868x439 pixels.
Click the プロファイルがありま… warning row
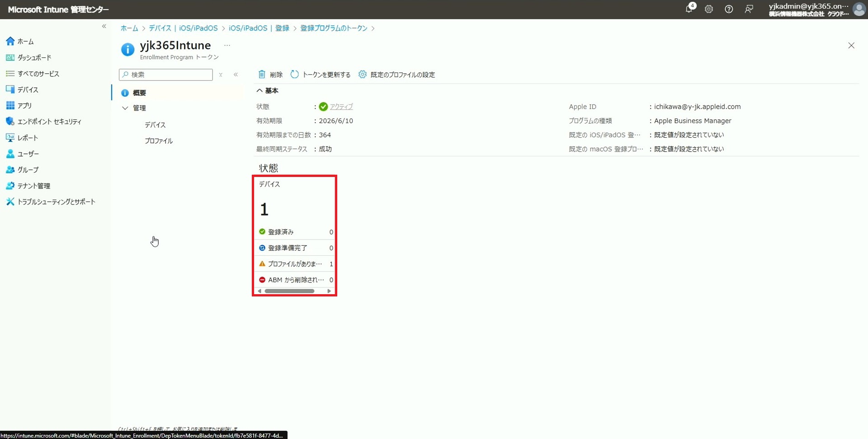pos(296,264)
